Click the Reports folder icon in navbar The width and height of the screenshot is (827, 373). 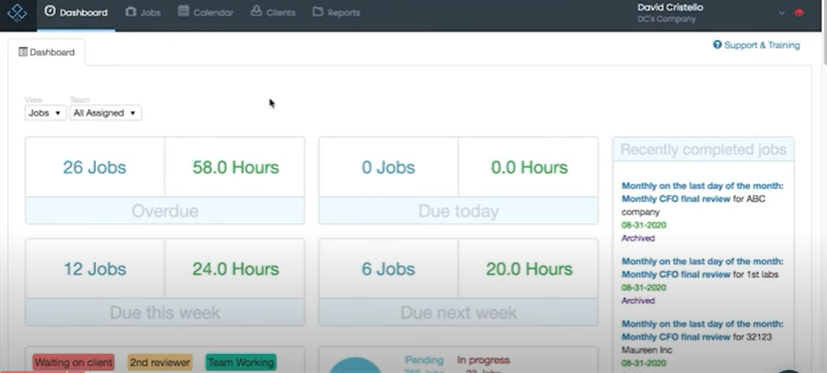pyautogui.click(x=318, y=12)
